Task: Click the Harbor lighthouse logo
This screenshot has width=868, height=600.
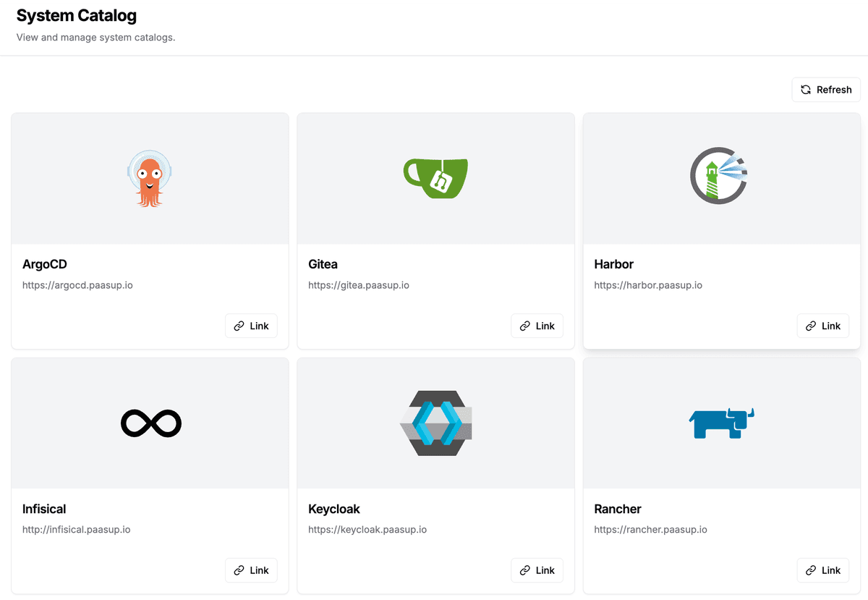Action: tap(718, 175)
